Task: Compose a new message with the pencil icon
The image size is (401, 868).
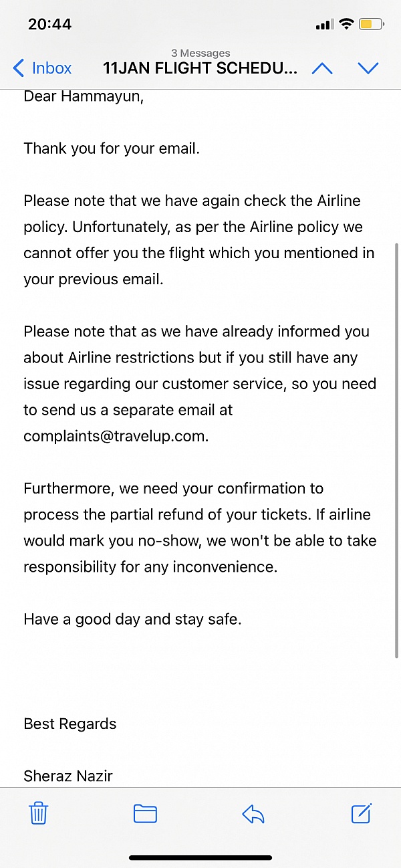Action: coord(361,813)
